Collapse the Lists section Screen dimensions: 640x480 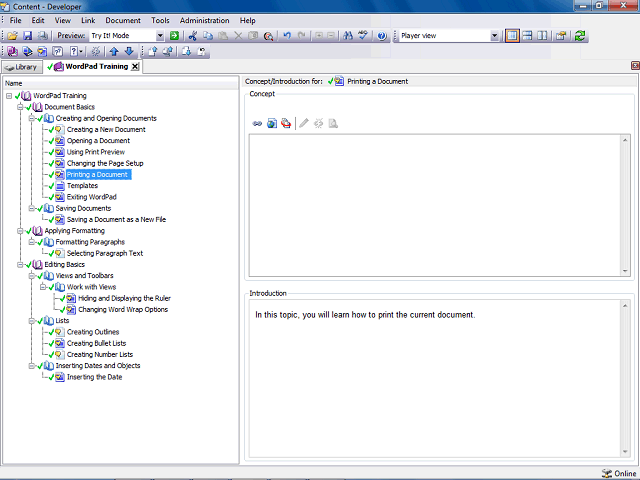click(x=31, y=321)
